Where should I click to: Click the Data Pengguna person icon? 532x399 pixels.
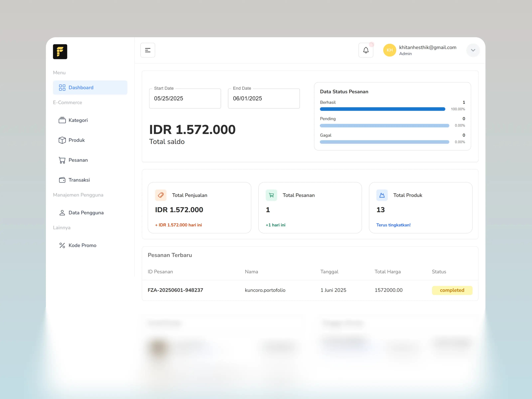coord(62,213)
